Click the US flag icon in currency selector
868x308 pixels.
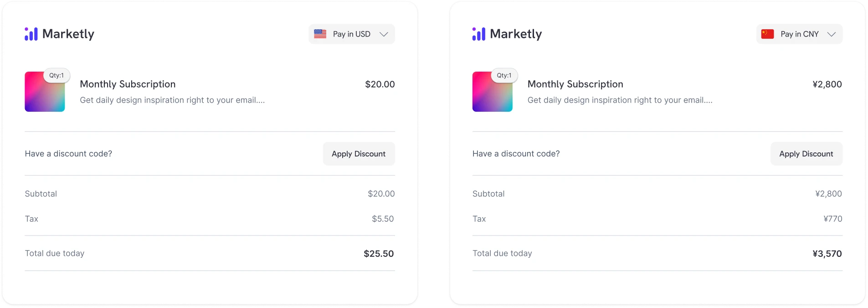click(320, 34)
